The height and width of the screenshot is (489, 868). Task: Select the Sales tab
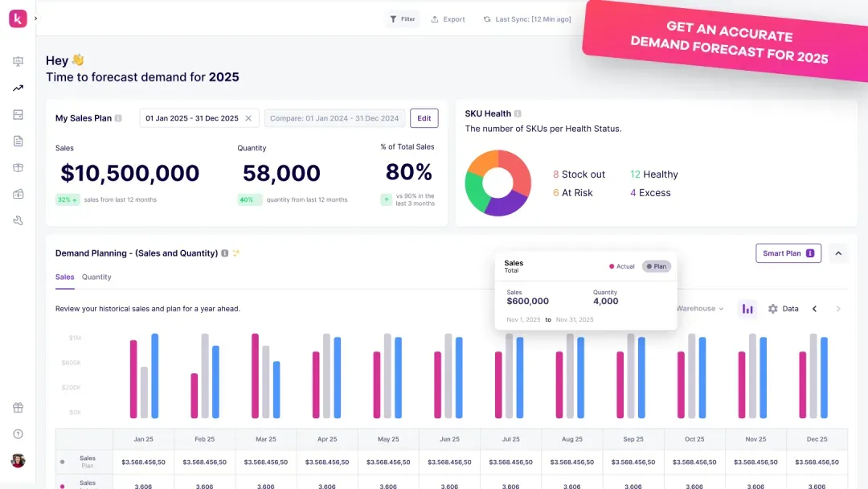(x=64, y=277)
